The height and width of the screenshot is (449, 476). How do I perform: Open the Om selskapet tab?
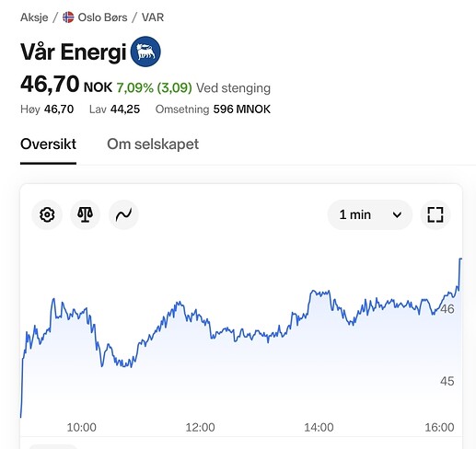click(x=153, y=144)
